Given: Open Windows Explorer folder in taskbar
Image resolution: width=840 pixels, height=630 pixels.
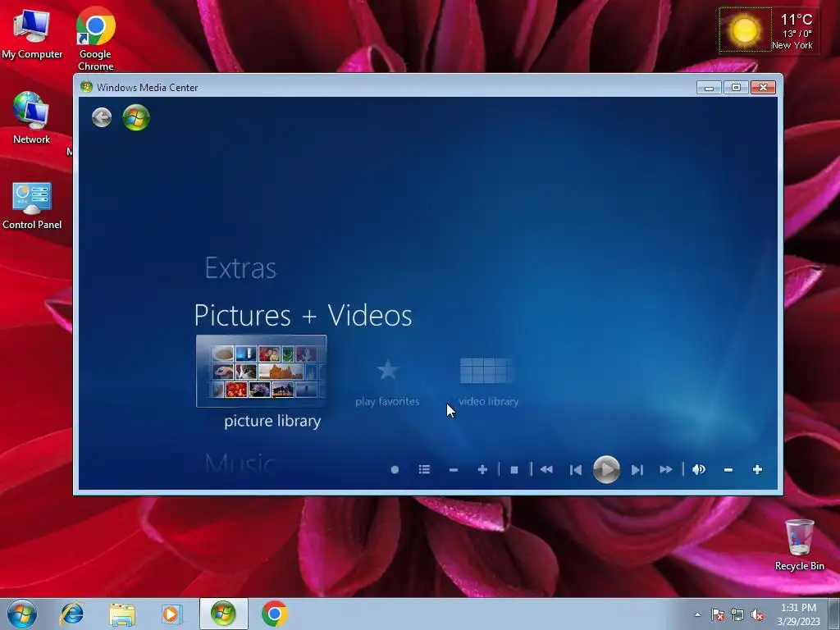Looking at the screenshot, I should tap(122, 614).
